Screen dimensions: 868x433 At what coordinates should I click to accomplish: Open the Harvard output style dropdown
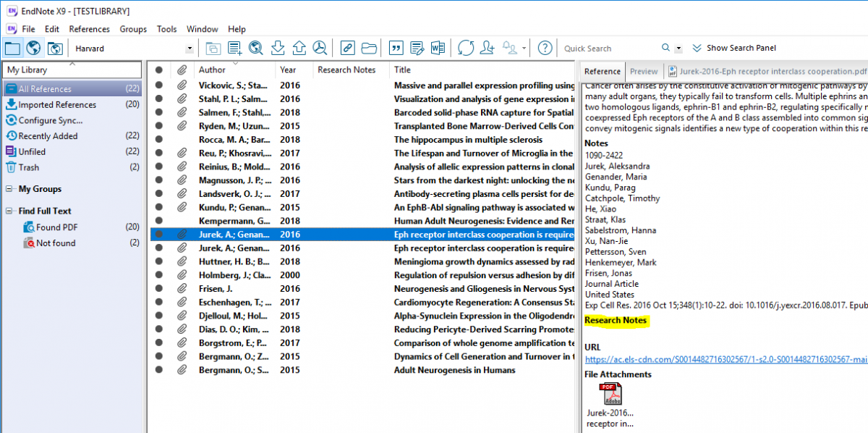pos(190,47)
